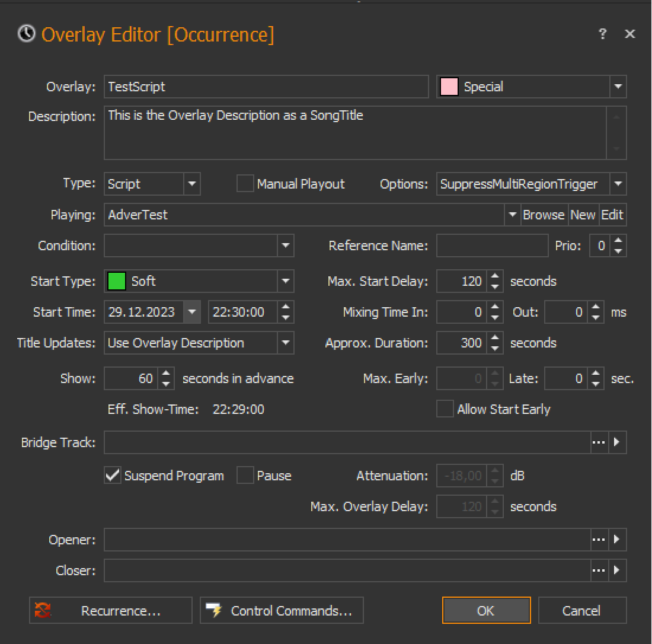
Task: Uncheck the Suspend Program checkbox
Action: pos(112,476)
